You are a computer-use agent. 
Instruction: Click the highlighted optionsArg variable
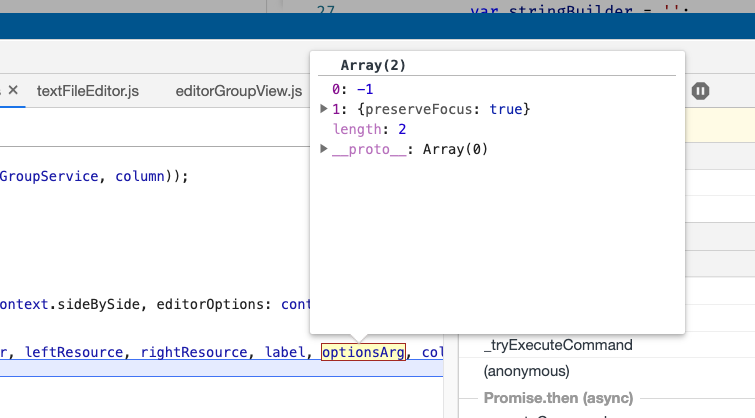coord(364,352)
